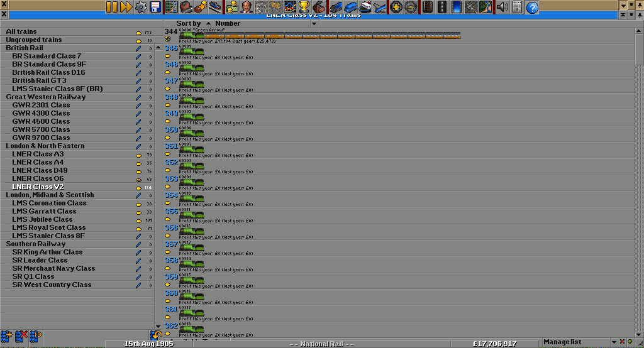Click the £17,706,917 balance in status bar
Screen dimensions: 644x348
tap(494, 344)
